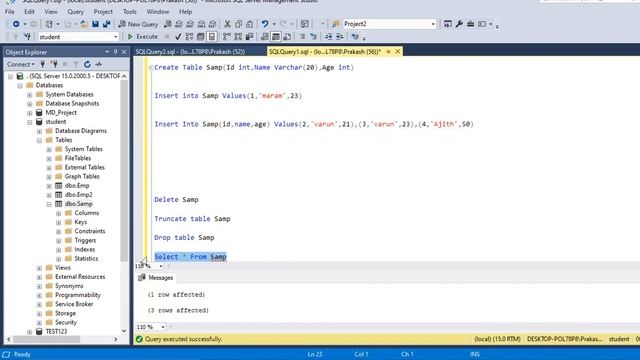This screenshot has width=640, height=360.
Task: Click the Save icon in the toolbar
Action: (x=95, y=24)
